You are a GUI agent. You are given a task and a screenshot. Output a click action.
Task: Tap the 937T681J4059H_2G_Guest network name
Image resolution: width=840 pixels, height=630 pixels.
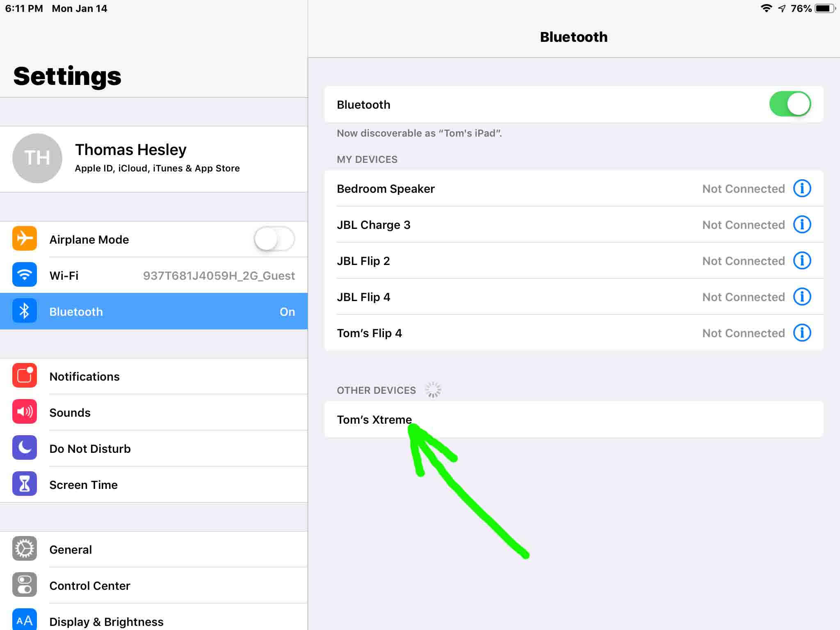(x=219, y=276)
